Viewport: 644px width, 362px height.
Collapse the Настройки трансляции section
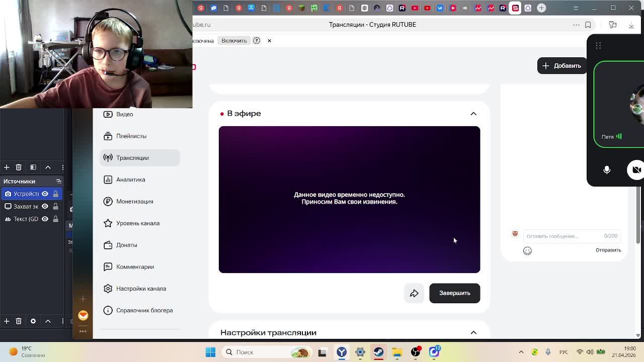[x=473, y=332]
